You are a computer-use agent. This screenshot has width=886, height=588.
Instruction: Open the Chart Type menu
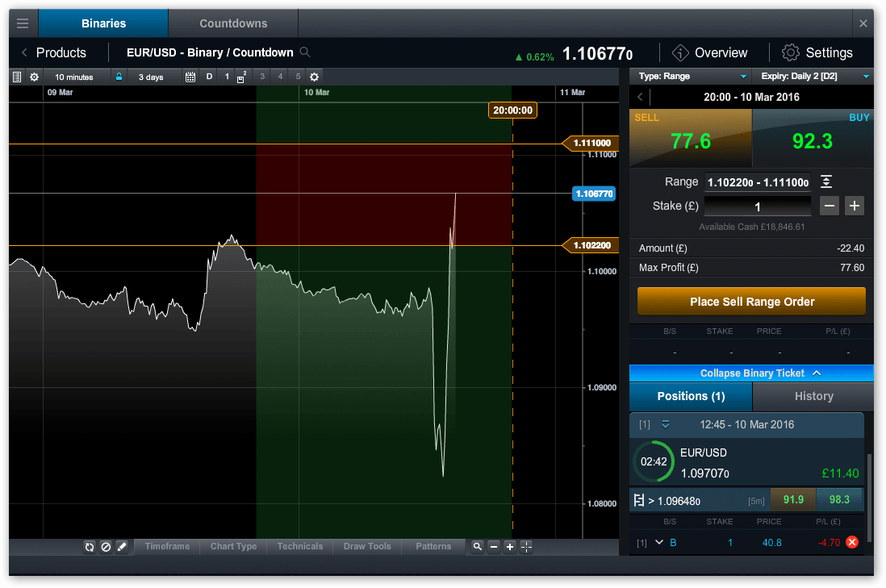[233, 546]
